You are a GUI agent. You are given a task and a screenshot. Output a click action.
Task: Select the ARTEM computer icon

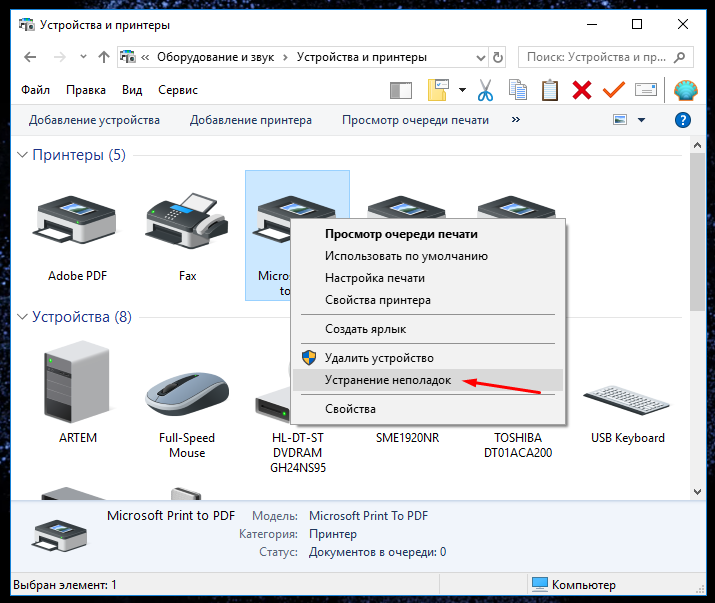tap(77, 381)
